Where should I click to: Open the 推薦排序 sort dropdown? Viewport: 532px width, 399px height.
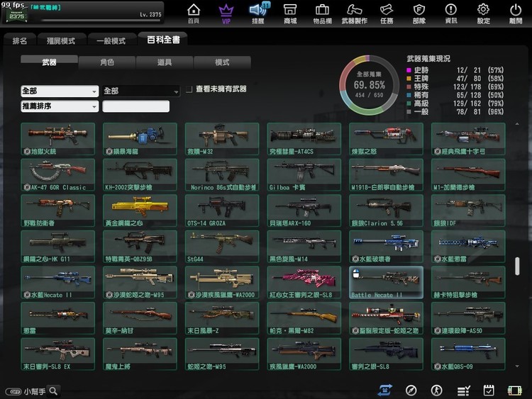coord(60,106)
